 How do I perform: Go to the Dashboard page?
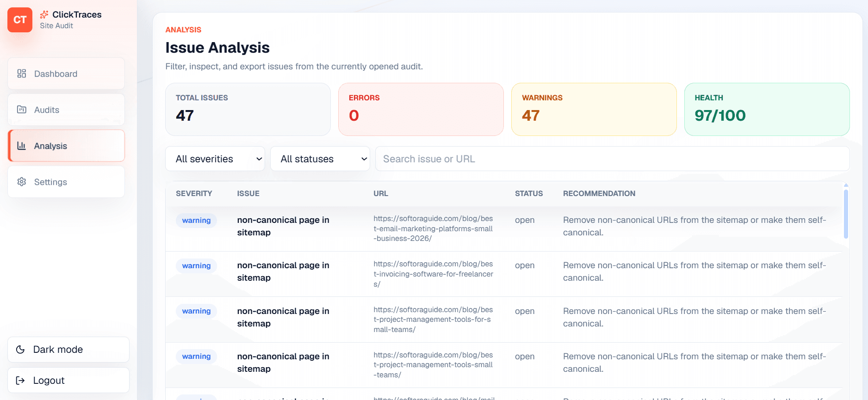(x=66, y=74)
